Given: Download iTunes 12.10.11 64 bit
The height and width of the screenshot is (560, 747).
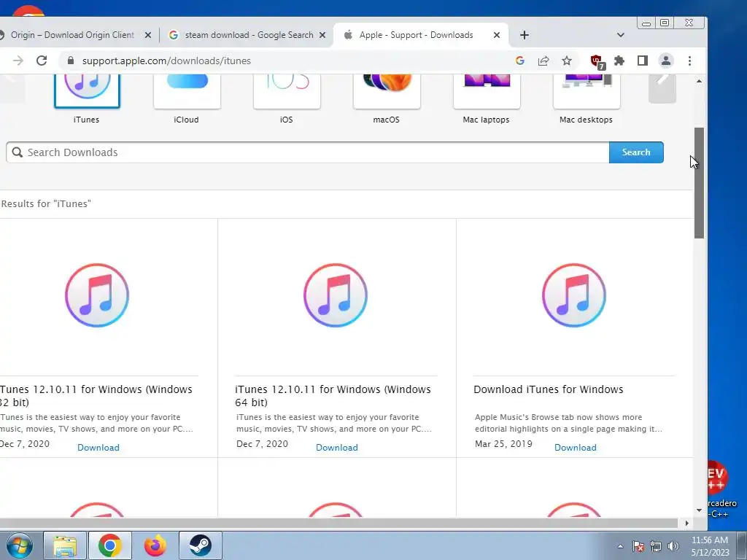Looking at the screenshot, I should coord(337,448).
